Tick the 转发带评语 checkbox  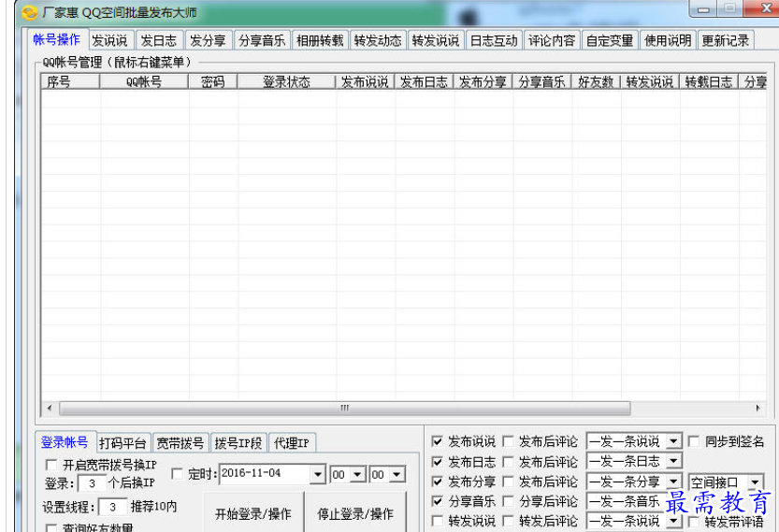[694, 522]
